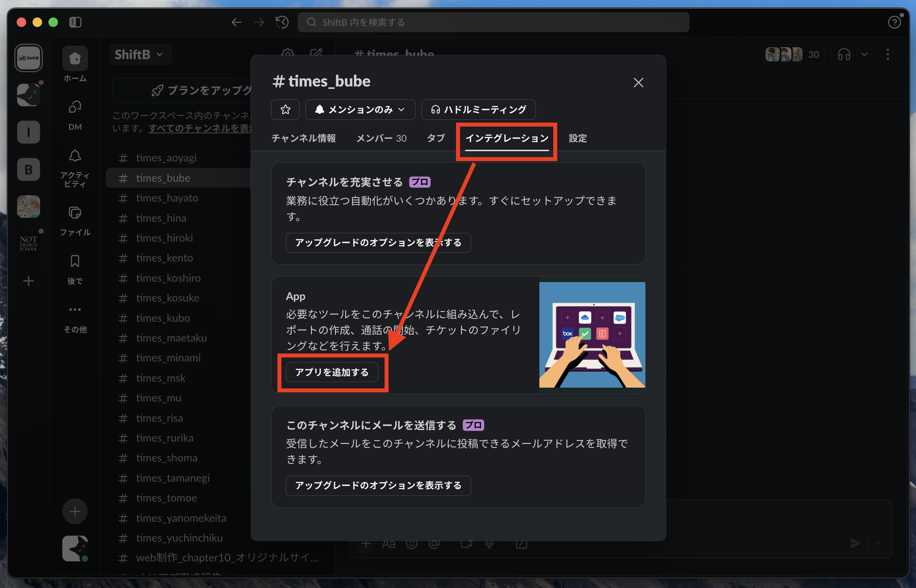Show upgrade options under チャンネルを充実させる
The height and width of the screenshot is (588, 916).
(x=378, y=242)
